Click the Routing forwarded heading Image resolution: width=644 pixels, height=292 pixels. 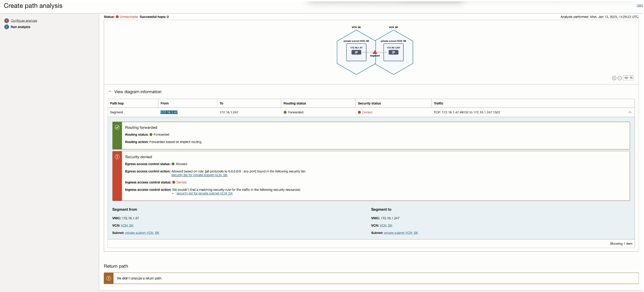(x=141, y=128)
